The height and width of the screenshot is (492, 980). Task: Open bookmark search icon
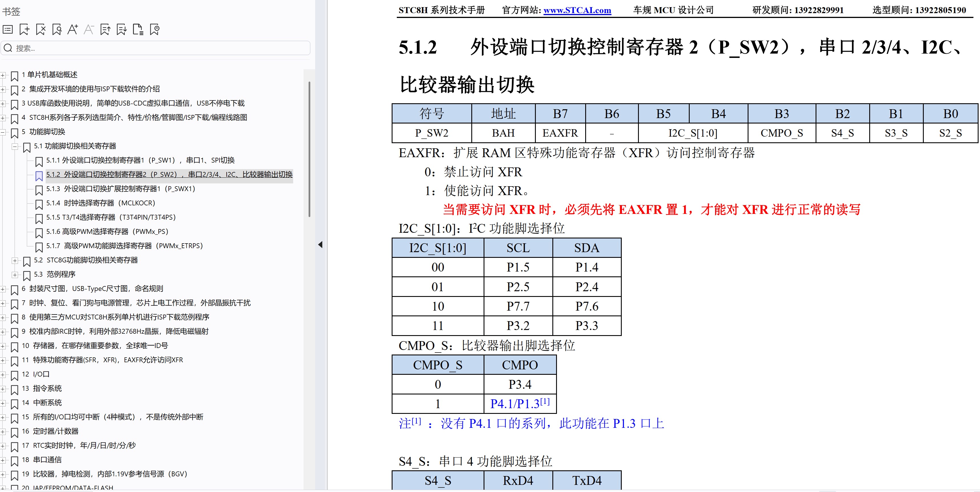pos(57,29)
